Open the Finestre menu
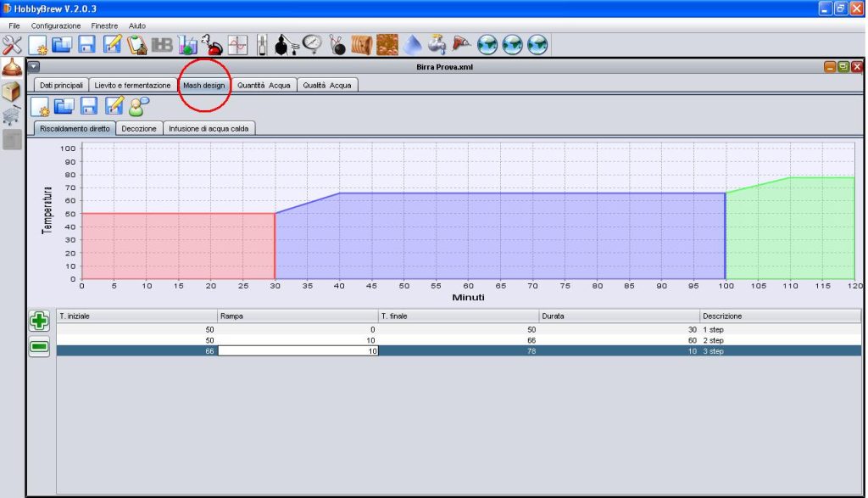Screen dimensions: 868x498 pos(104,26)
